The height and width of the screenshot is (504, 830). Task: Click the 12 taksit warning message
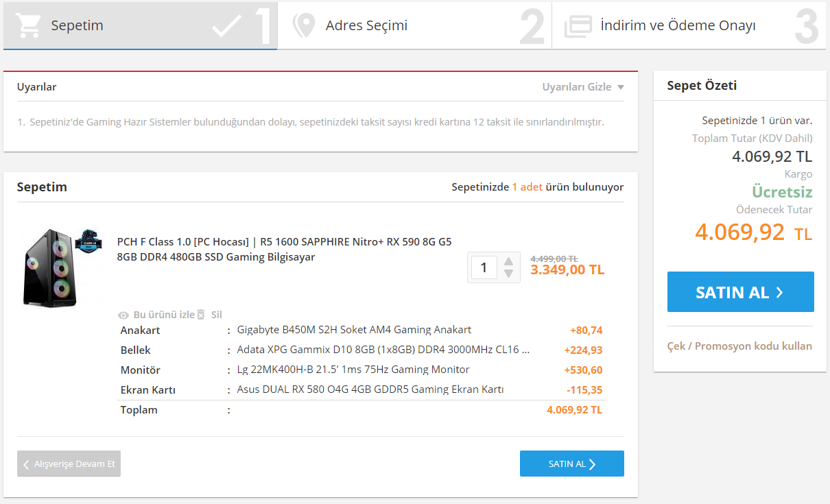pos(316,122)
